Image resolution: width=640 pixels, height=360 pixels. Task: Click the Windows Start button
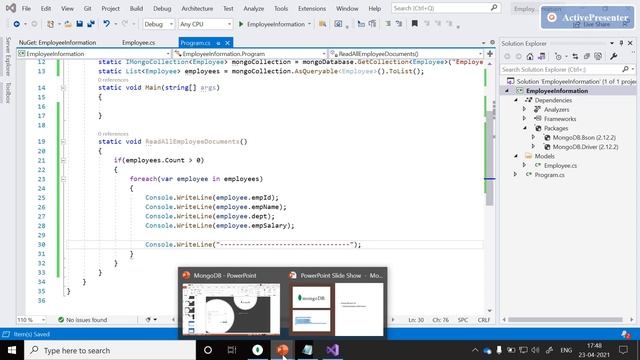[12, 350]
